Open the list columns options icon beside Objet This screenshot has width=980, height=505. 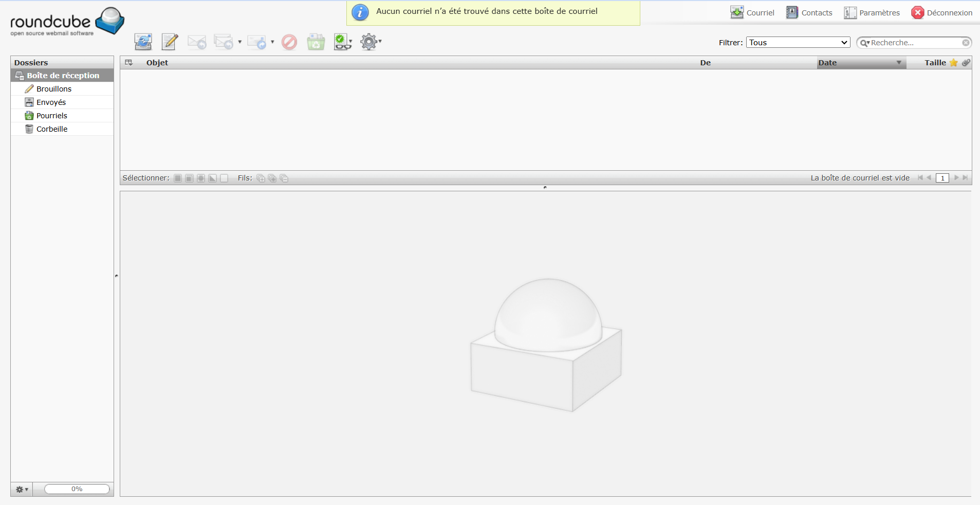(129, 63)
